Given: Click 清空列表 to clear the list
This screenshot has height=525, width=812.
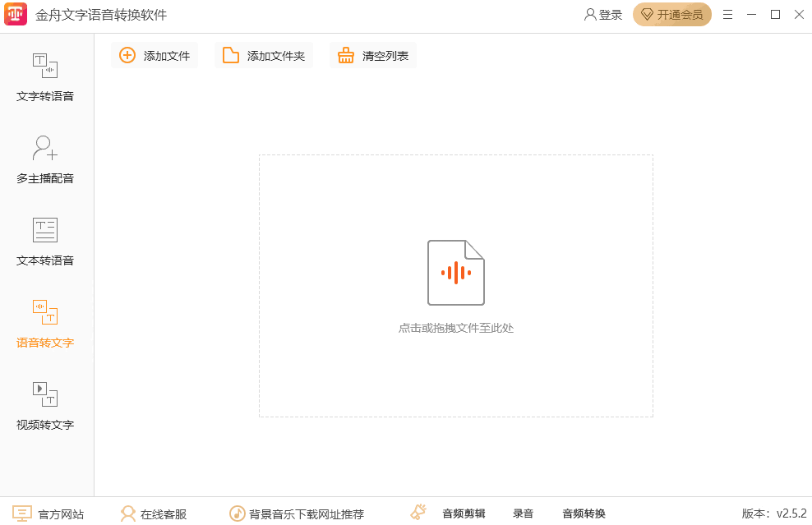Looking at the screenshot, I should pos(372,55).
